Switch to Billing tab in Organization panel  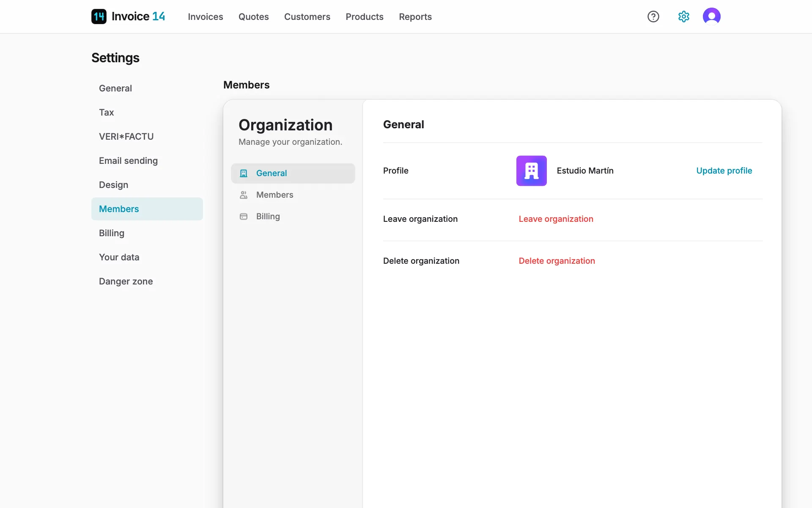(293, 216)
